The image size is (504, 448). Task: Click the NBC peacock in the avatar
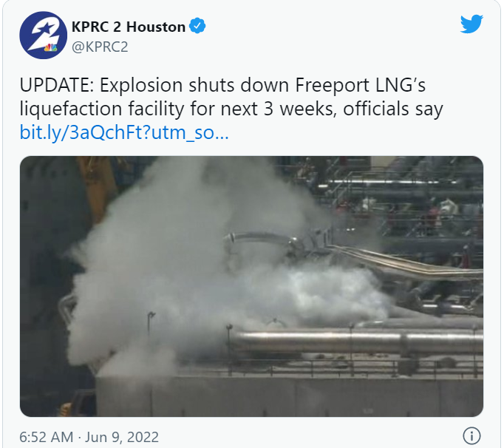point(51,47)
